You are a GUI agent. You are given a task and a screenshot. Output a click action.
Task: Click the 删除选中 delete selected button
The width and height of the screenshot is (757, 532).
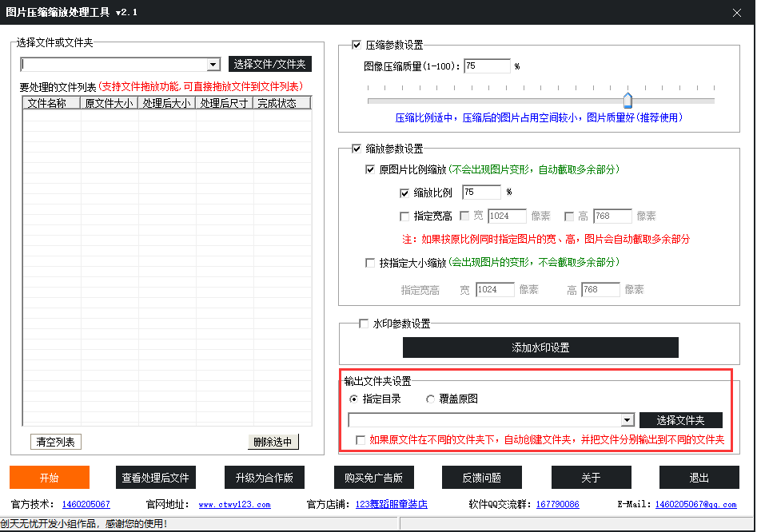[x=273, y=442]
